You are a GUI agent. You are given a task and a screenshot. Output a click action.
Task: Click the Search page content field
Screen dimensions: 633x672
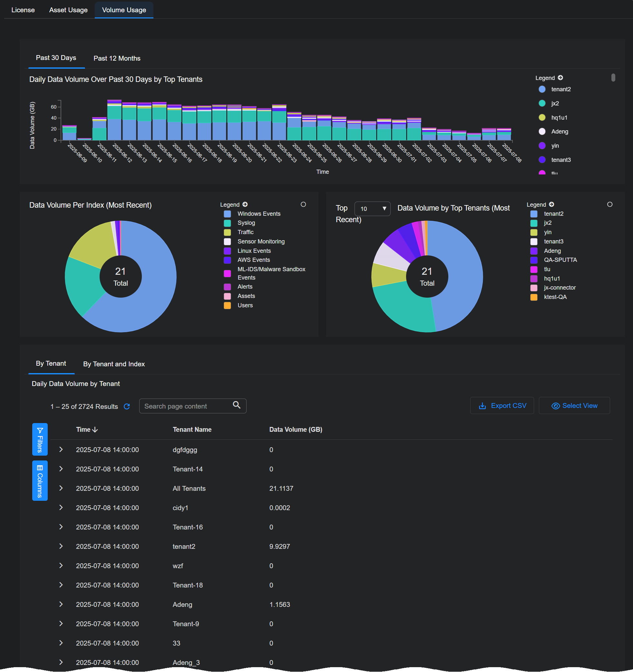tap(186, 406)
